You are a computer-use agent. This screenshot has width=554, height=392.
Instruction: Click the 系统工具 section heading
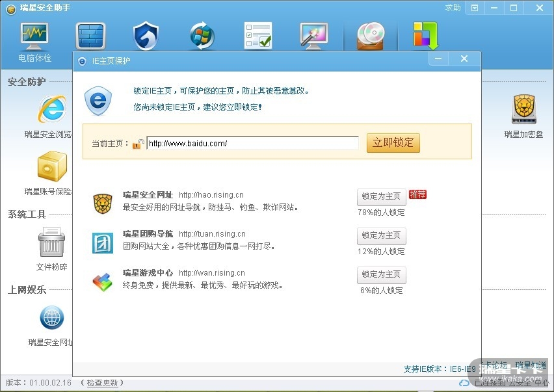pos(27,215)
